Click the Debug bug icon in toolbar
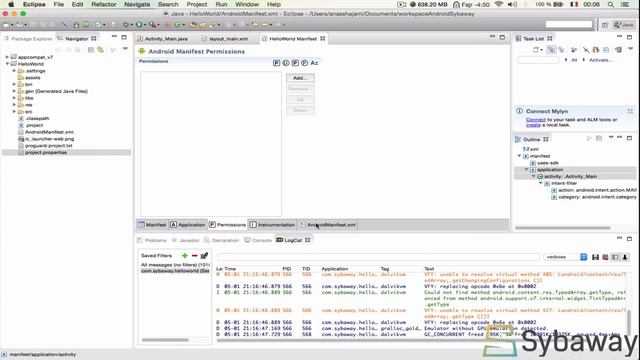This screenshot has height=360, width=640. click(x=125, y=25)
